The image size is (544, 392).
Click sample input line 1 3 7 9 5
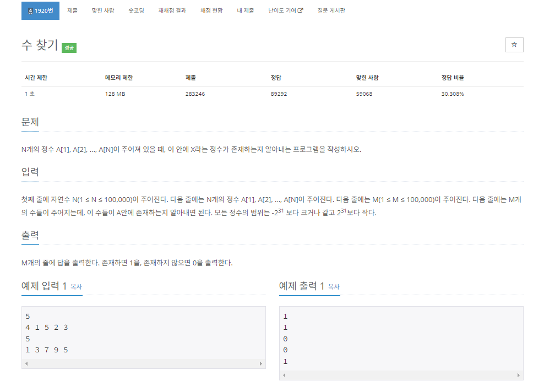tap(47, 350)
